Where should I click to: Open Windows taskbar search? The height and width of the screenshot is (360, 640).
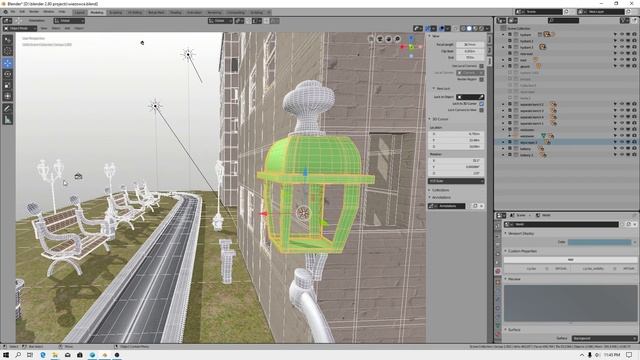click(x=18, y=355)
